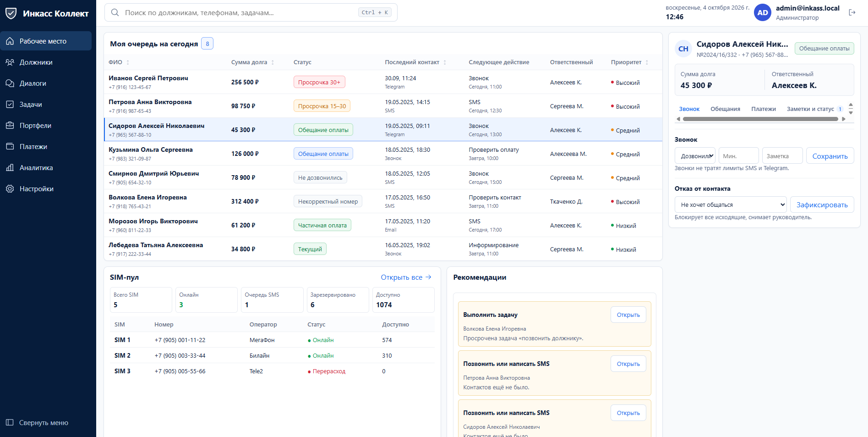Switch to the Обещания tab
868x437 pixels.
[725, 109]
